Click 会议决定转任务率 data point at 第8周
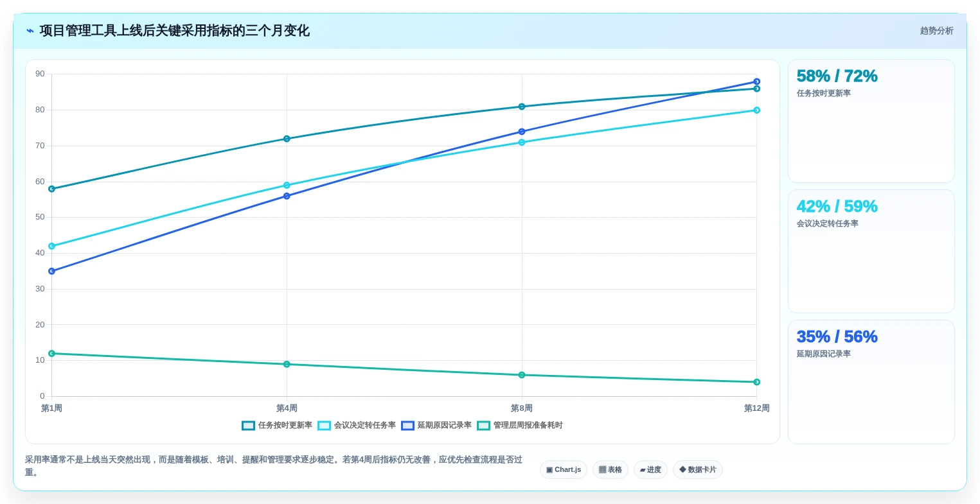This screenshot has height=504, width=980. pos(522,143)
